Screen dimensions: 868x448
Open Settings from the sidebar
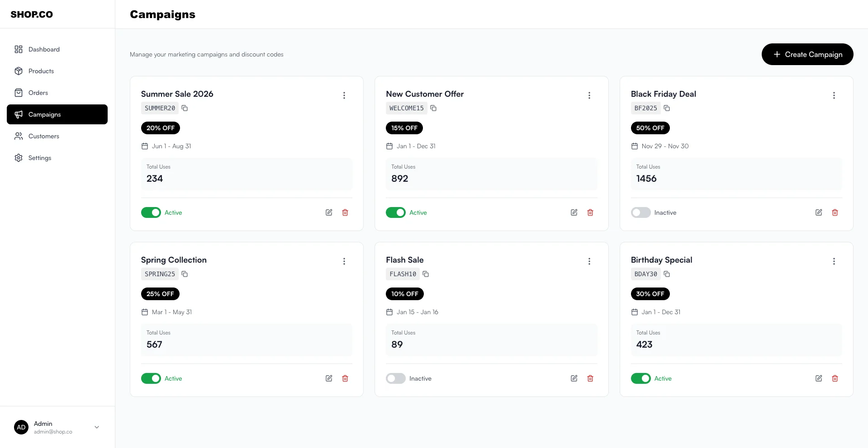point(40,158)
